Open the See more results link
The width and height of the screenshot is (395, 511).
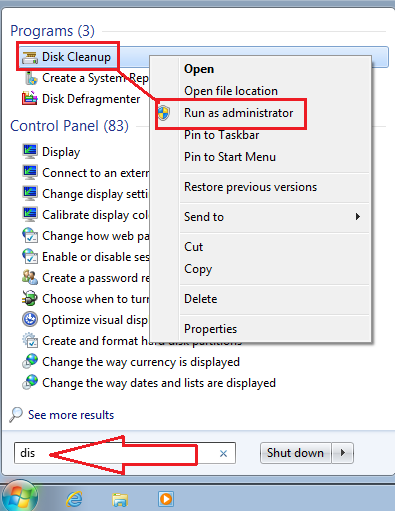click(x=71, y=415)
